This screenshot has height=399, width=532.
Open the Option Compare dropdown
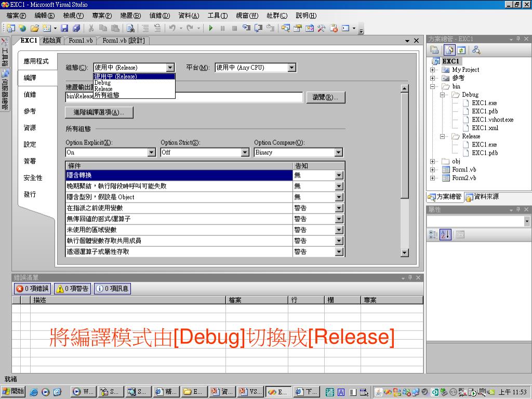point(338,152)
